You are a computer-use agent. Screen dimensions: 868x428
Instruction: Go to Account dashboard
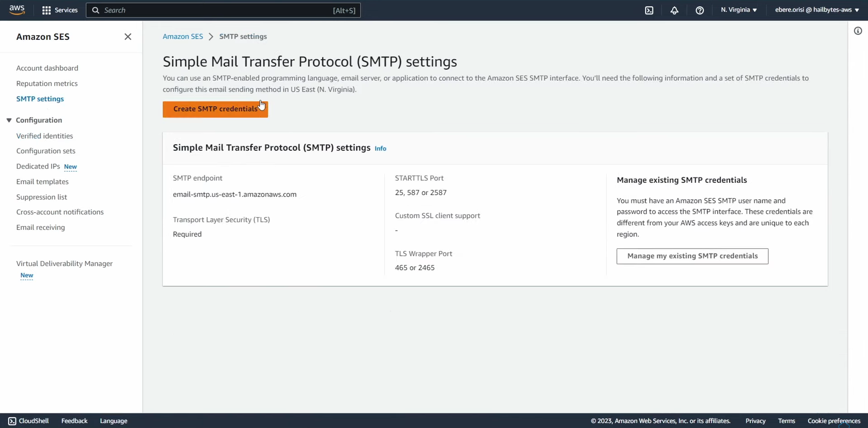pyautogui.click(x=47, y=68)
